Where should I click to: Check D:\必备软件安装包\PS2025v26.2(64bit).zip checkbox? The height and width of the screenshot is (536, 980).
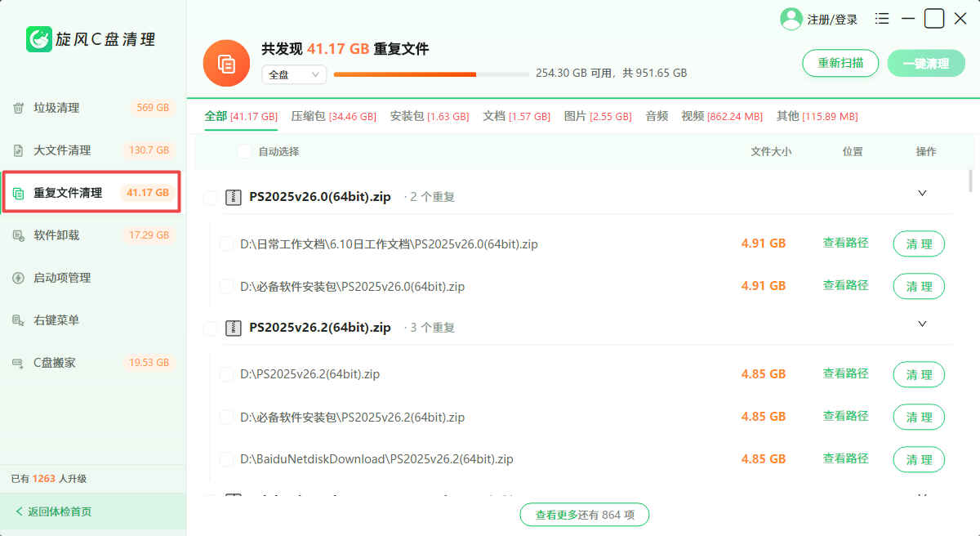coord(227,417)
